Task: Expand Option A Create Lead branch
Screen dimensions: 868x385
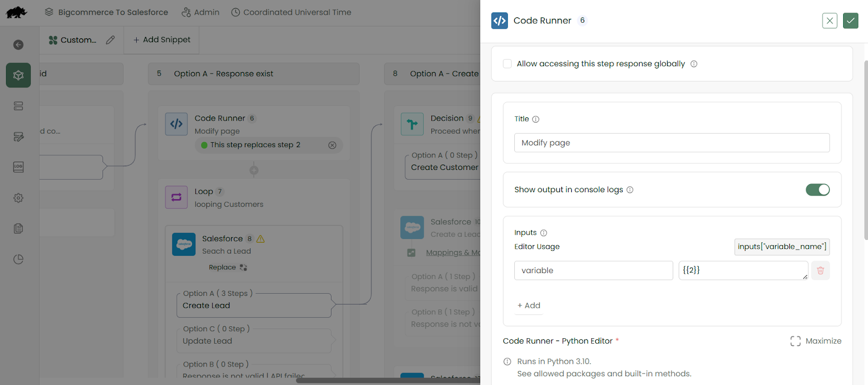Action: click(254, 305)
